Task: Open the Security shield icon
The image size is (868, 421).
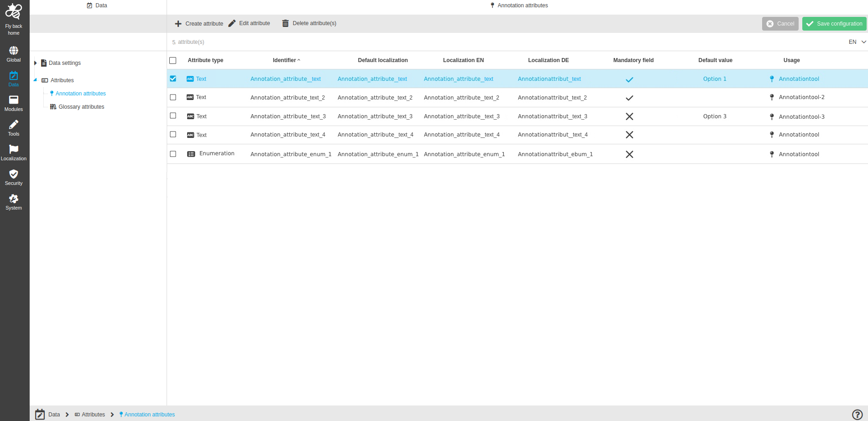Action: (14, 174)
